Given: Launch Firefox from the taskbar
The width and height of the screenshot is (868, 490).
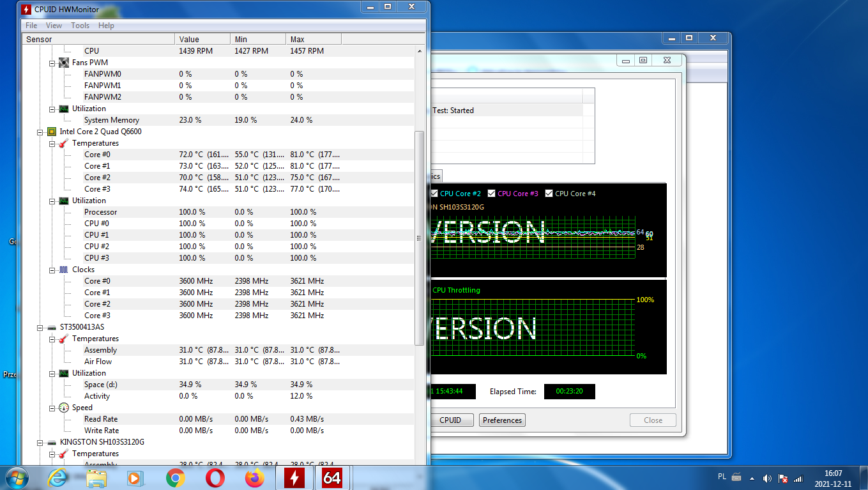Looking at the screenshot, I should click(x=254, y=478).
